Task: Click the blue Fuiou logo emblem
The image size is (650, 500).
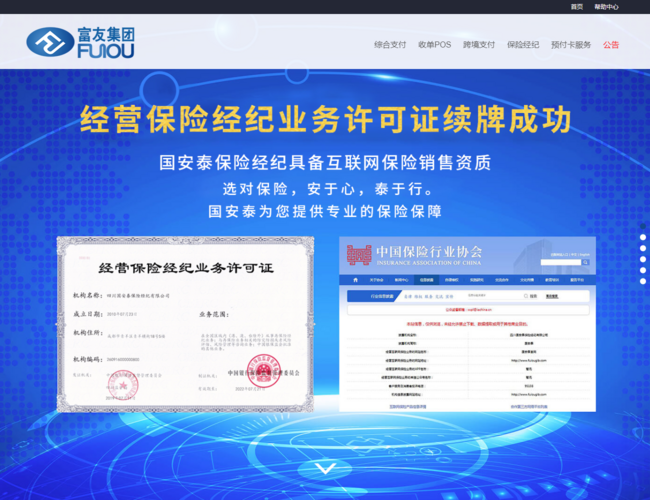Action: coord(46,42)
